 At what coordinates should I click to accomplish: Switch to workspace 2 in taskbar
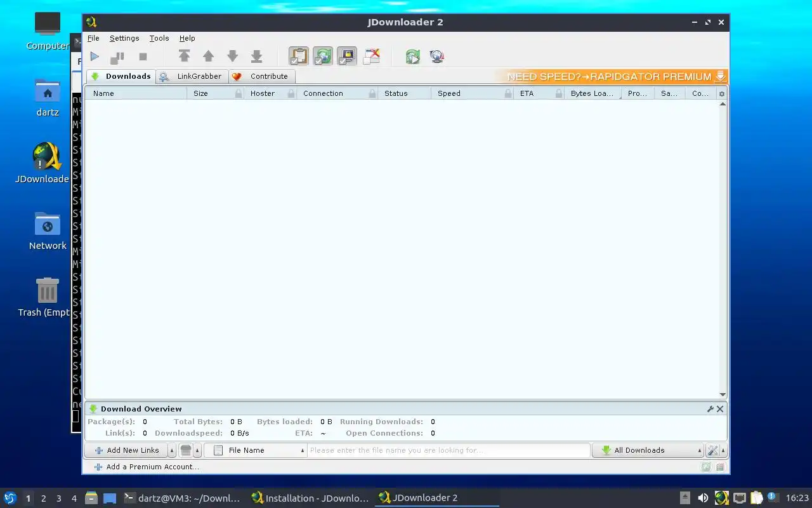43,498
